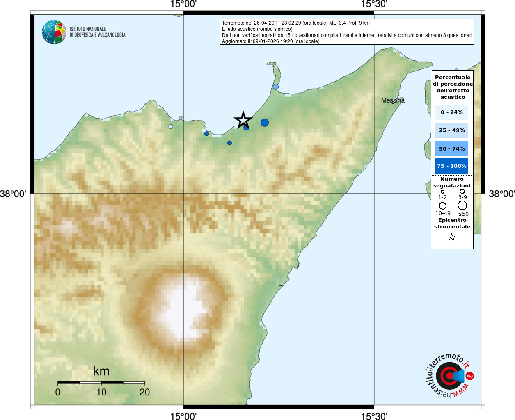Click the INGV globe logo
Image resolution: width=515 pixels, height=420 pixels.
54,32
